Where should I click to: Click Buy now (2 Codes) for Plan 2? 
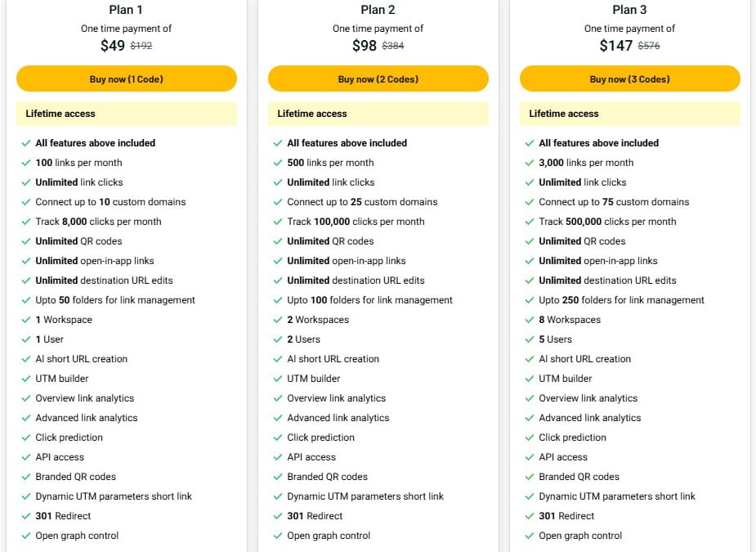[x=378, y=79]
